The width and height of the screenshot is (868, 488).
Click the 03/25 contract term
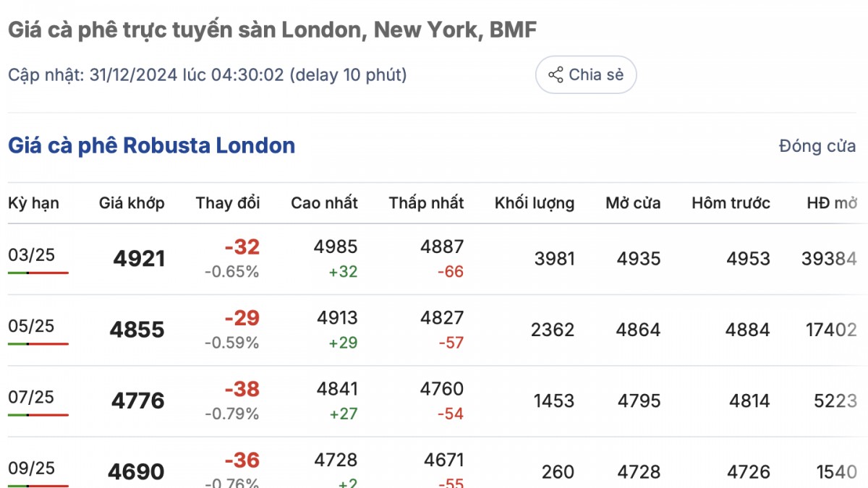click(31, 254)
